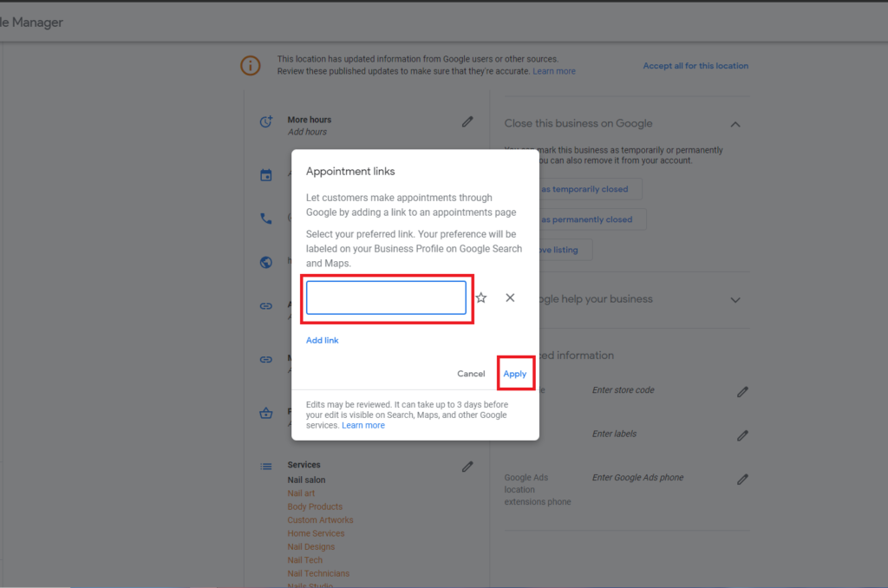Screen dimensions: 888x588
Task: Click the Add hours text under More hours
Action: coord(307,132)
